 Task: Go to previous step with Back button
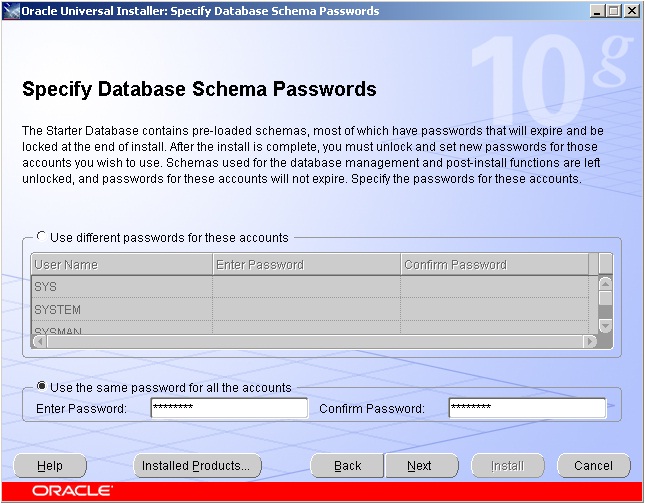[x=347, y=466]
